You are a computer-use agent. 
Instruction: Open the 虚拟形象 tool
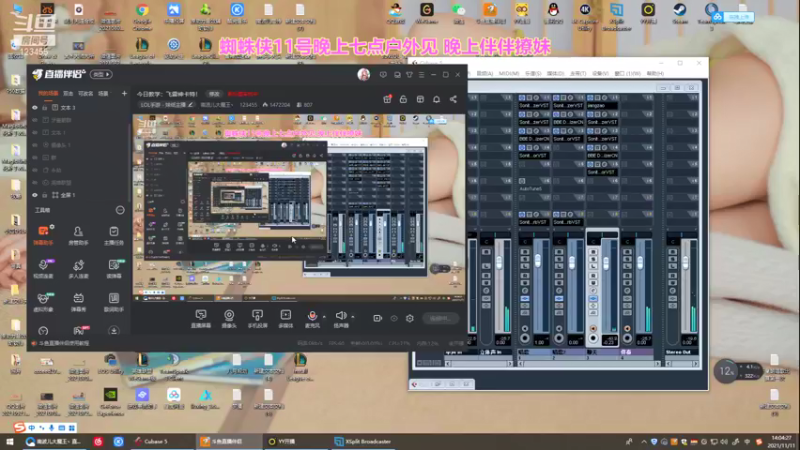(x=43, y=302)
